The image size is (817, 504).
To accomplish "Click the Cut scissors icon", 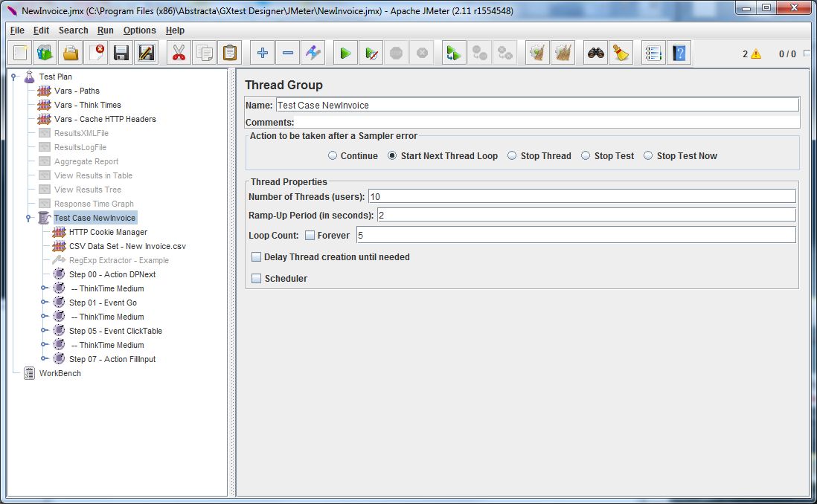I will (179, 53).
